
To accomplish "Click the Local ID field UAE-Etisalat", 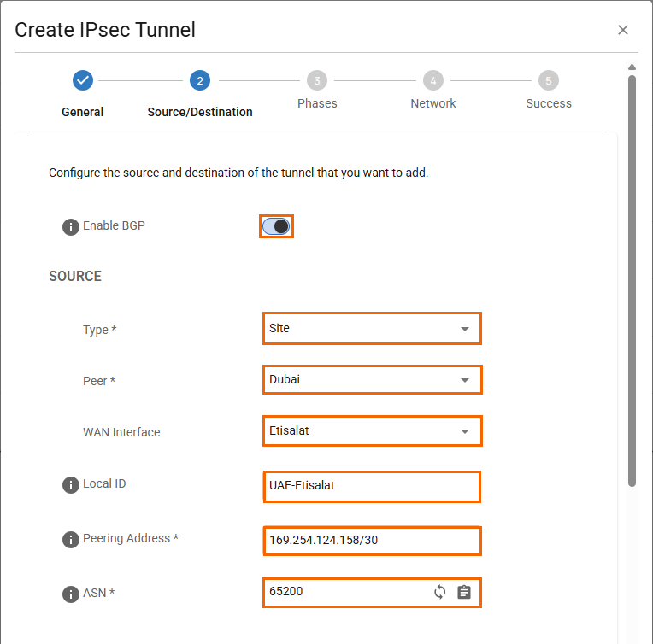I will tap(371, 486).
